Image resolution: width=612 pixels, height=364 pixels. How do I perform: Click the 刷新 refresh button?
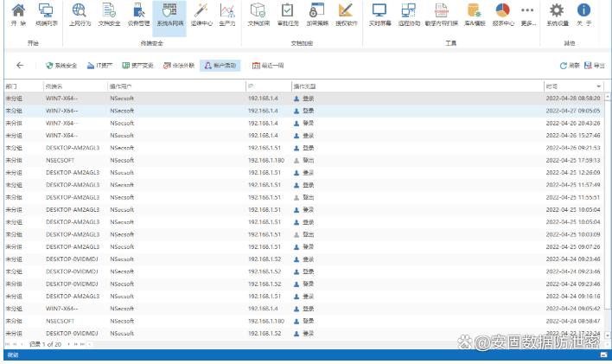569,66
